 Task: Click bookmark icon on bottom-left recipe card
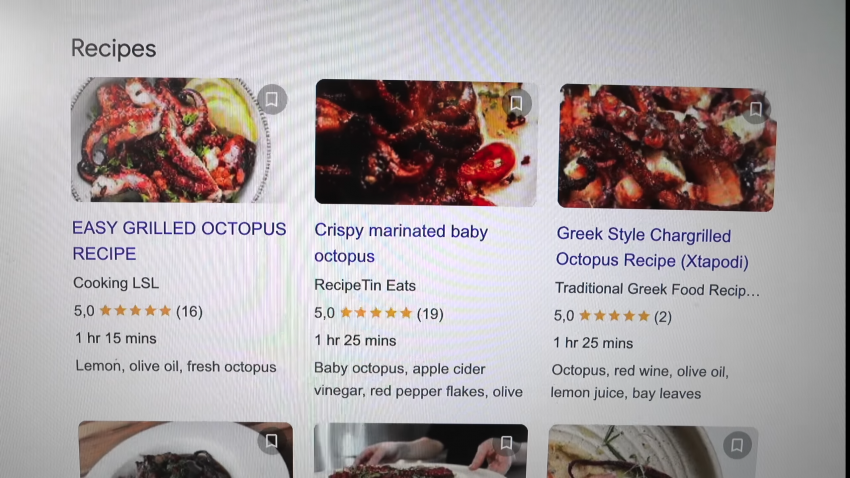point(271,441)
